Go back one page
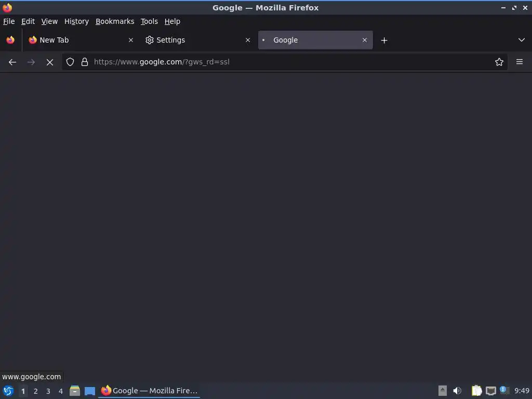This screenshot has height=399, width=532. pos(12,62)
